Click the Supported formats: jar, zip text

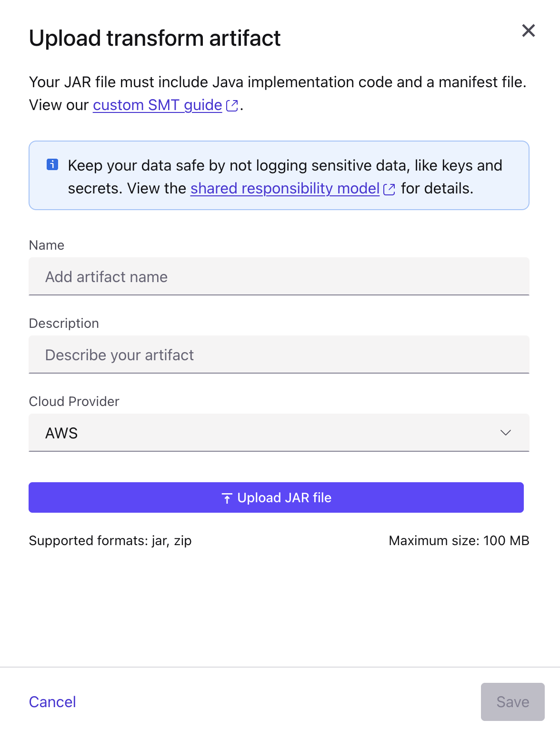[x=110, y=540]
